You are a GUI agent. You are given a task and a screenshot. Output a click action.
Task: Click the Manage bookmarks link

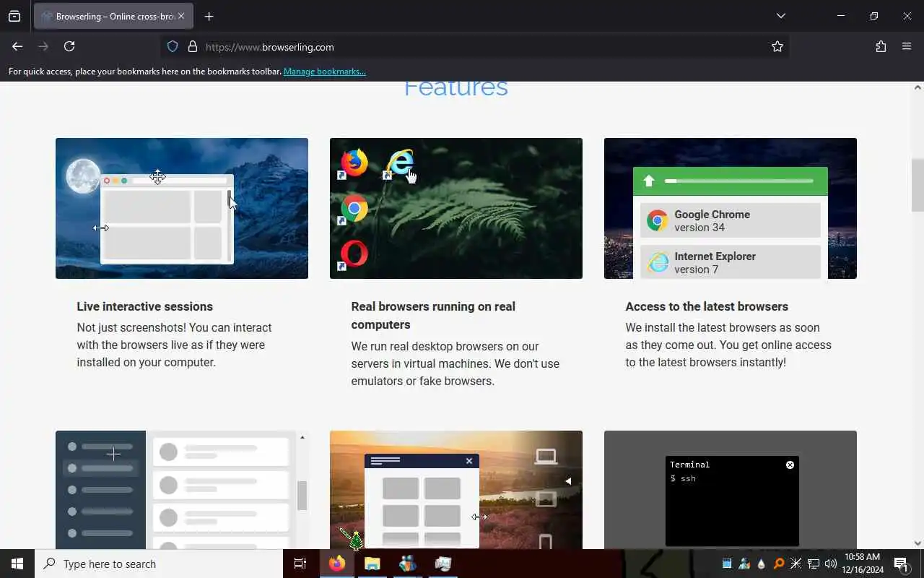325,72
